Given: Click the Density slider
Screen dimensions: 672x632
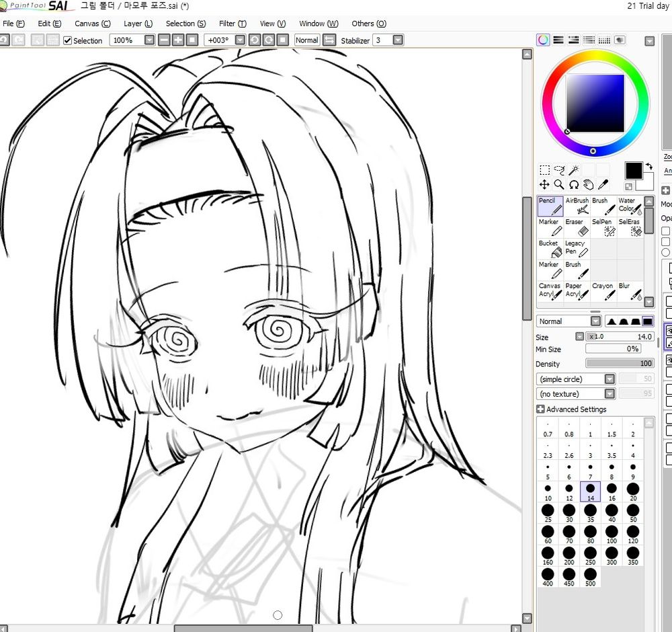Looking at the screenshot, I should tap(620, 364).
